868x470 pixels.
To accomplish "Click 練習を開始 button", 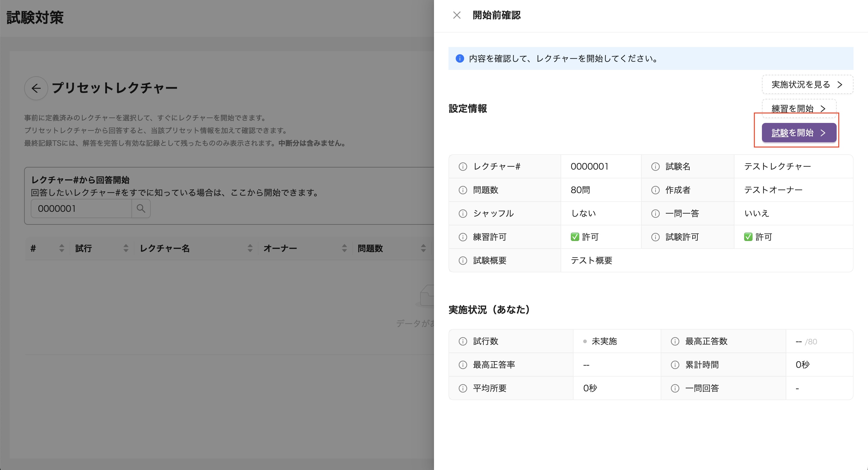I will pyautogui.click(x=799, y=108).
